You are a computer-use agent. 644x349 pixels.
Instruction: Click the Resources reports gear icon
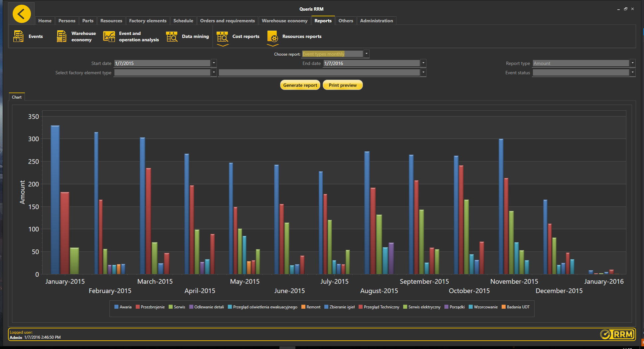tap(272, 36)
